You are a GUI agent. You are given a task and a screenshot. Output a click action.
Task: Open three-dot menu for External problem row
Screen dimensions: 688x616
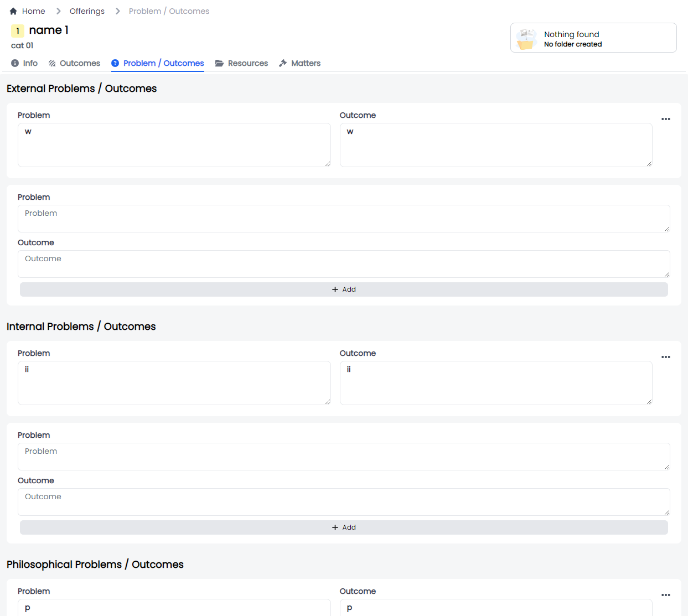[665, 119]
